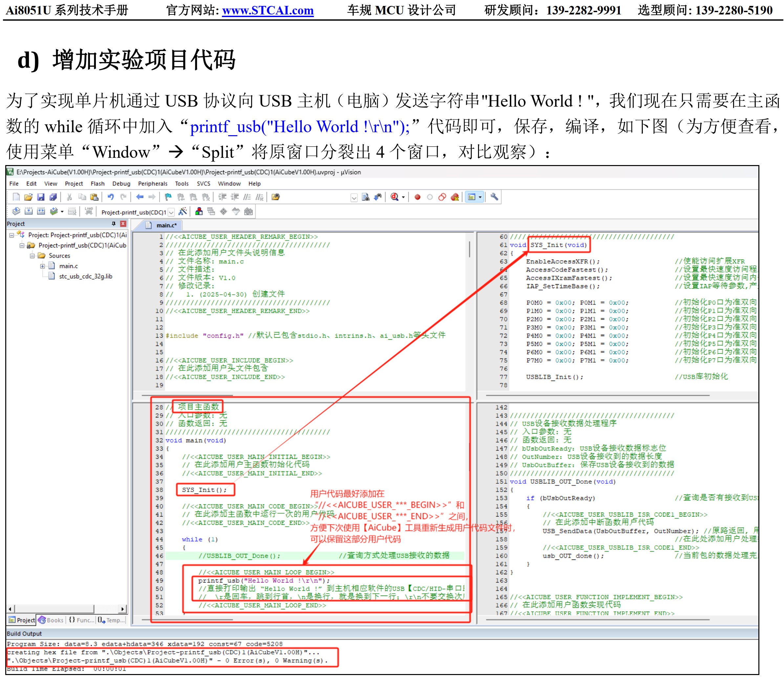
Task: Click the #include "config.h" line
Action: pos(205,336)
